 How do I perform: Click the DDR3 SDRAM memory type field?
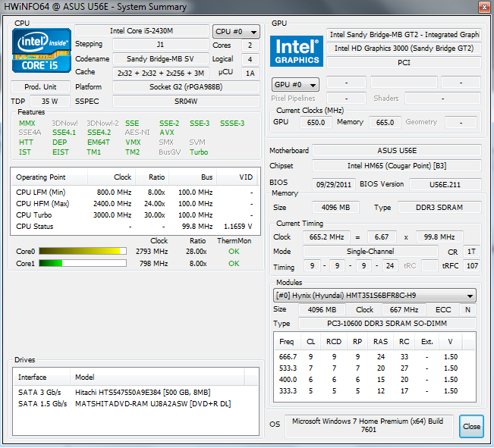click(439, 208)
